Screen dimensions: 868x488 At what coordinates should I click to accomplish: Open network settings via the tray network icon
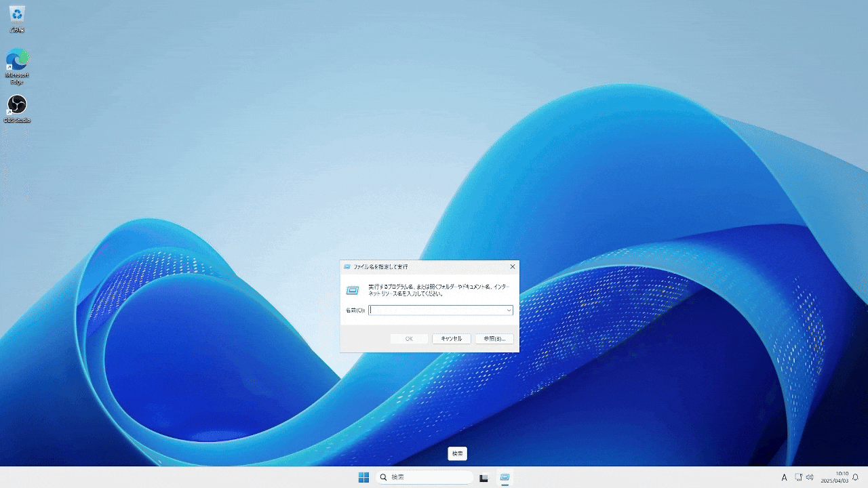pos(799,478)
